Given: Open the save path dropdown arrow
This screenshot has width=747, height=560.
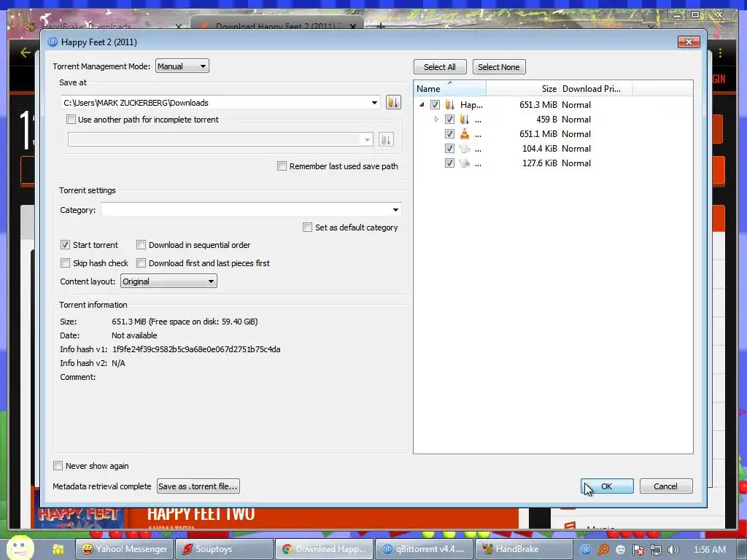Looking at the screenshot, I should pos(374,103).
